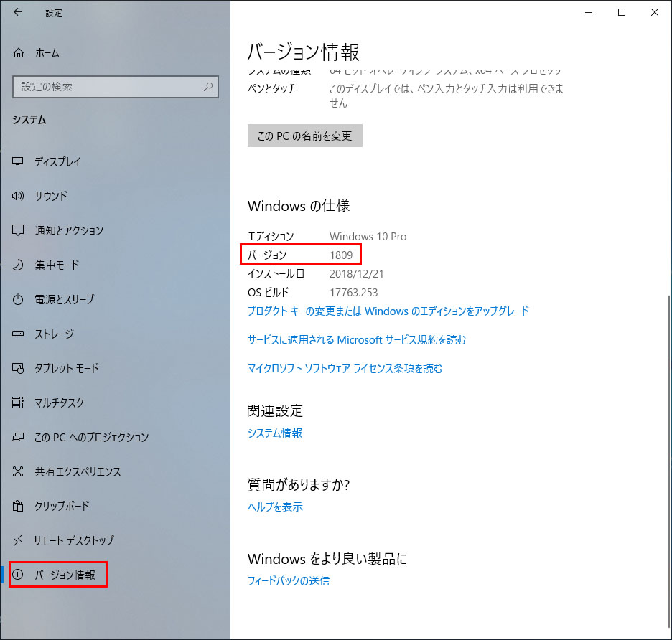Select the 電源とスリープ power icon
Screen dimensions: 672x640
tap(17, 299)
